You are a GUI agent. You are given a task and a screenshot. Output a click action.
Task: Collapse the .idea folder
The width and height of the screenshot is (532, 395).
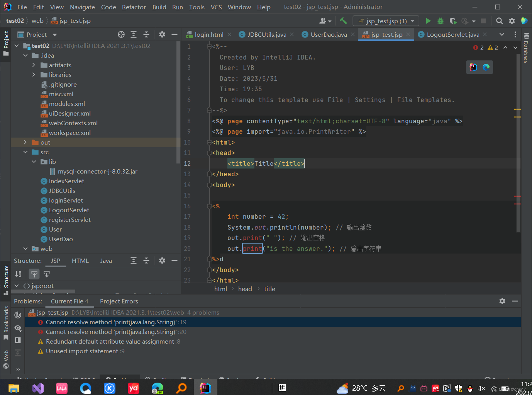point(25,55)
